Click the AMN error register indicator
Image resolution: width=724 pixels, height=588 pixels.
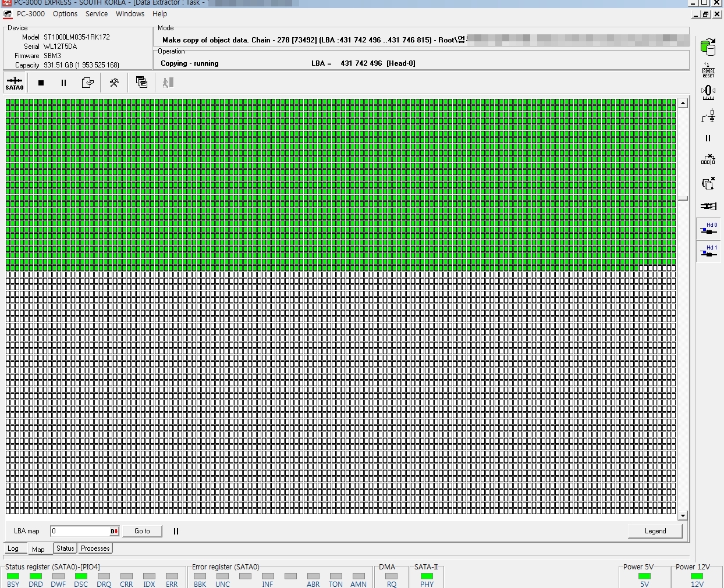coord(359,576)
